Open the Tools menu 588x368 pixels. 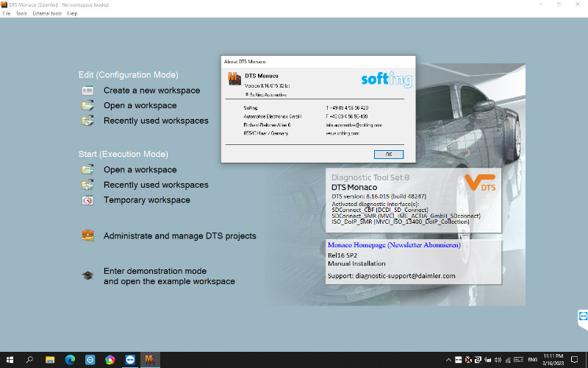[x=21, y=13]
